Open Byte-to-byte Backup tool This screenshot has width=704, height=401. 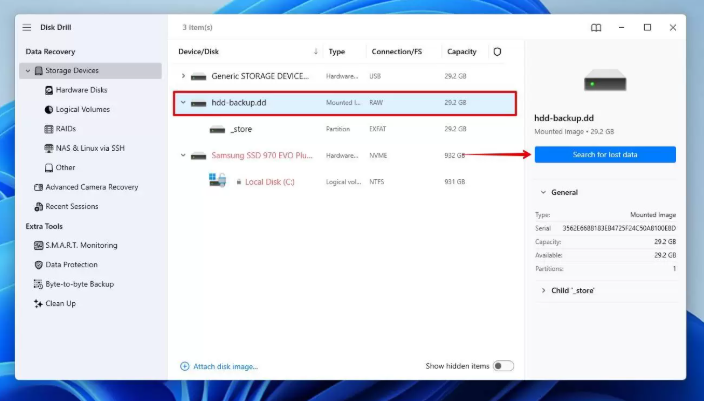tap(79, 284)
